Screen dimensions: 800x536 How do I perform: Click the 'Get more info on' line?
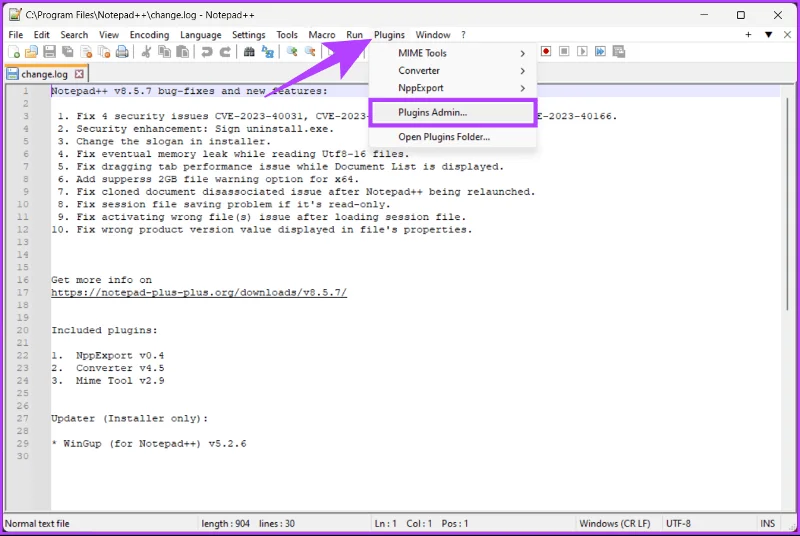click(x=101, y=280)
